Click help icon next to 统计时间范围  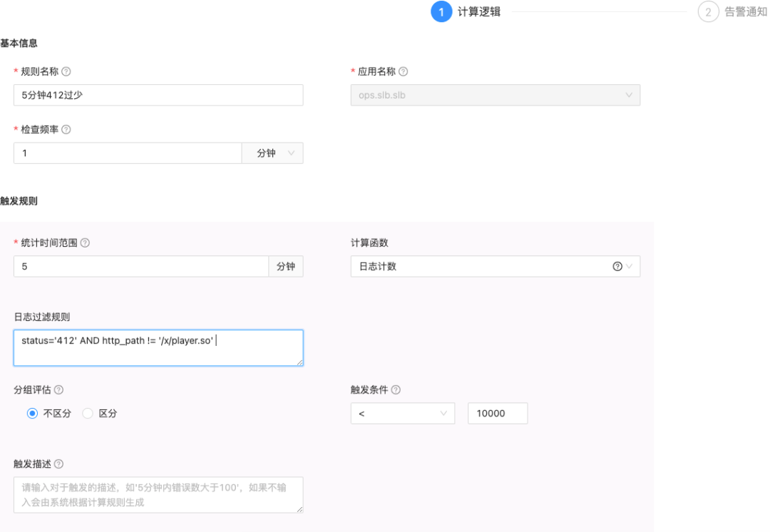click(x=85, y=243)
